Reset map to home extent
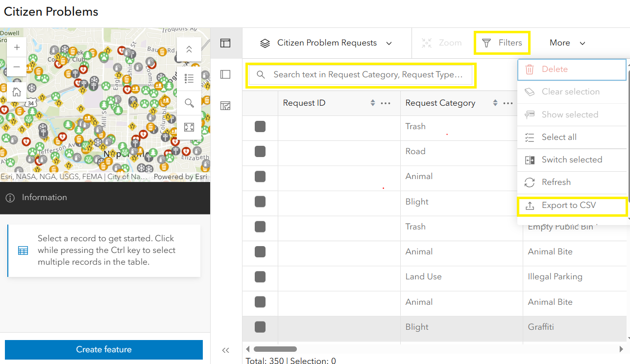The width and height of the screenshot is (630, 364). (17, 91)
